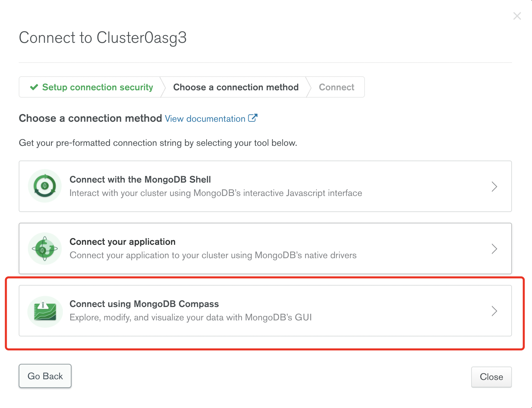Click the Go Back button
532x408 pixels.
click(45, 376)
